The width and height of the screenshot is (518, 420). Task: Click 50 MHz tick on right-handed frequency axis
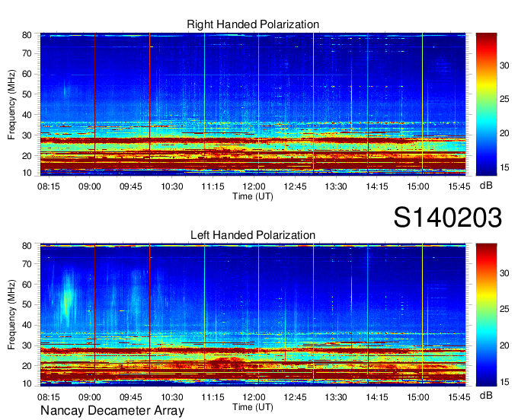point(27,94)
